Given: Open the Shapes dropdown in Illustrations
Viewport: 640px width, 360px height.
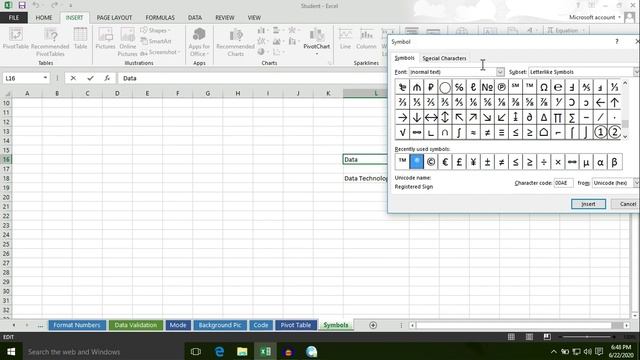Looking at the screenshot, I should tap(156, 30).
